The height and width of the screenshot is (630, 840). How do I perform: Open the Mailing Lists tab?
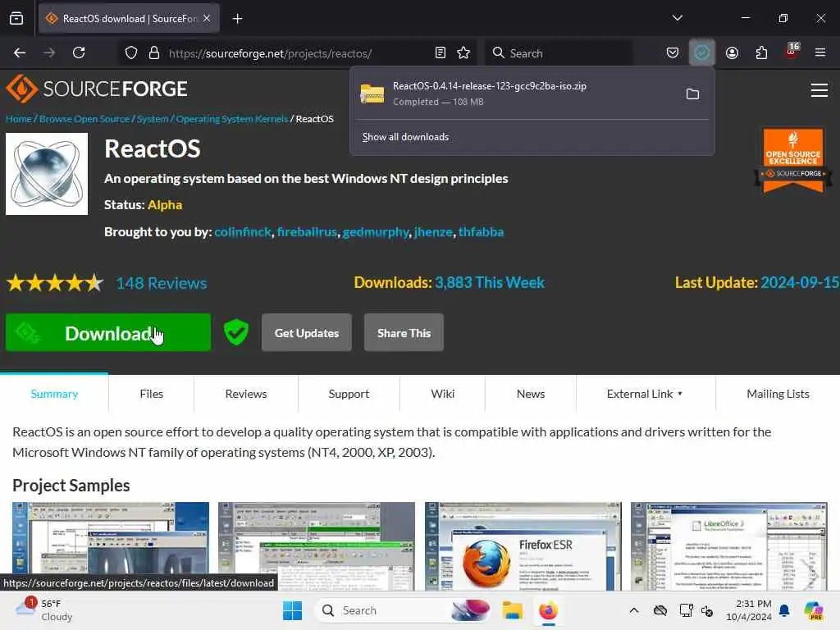coord(778,394)
